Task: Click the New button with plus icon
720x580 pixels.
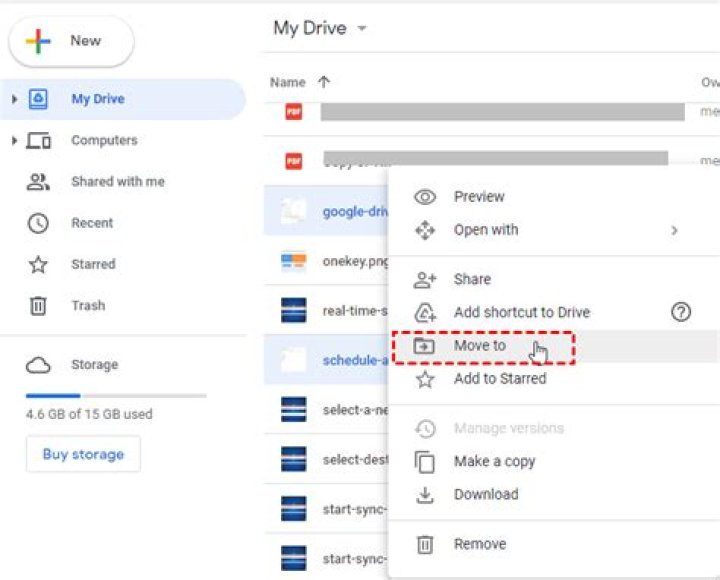Action: pos(70,41)
